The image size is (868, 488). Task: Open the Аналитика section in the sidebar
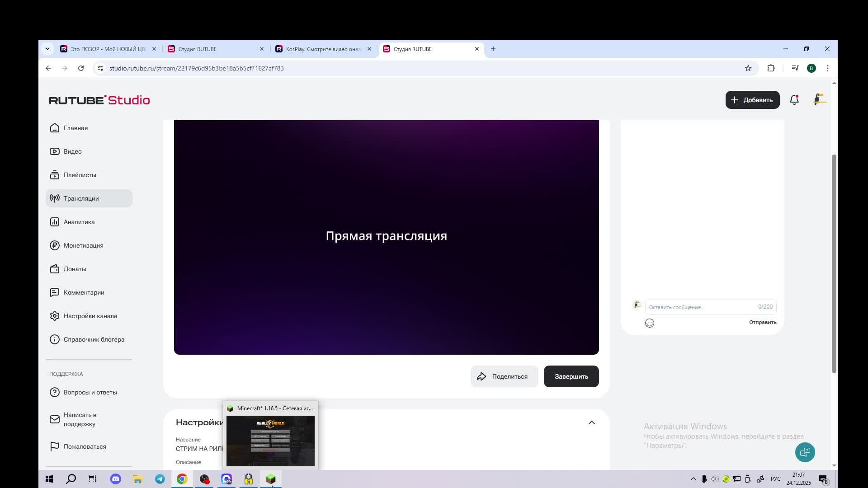(x=79, y=222)
